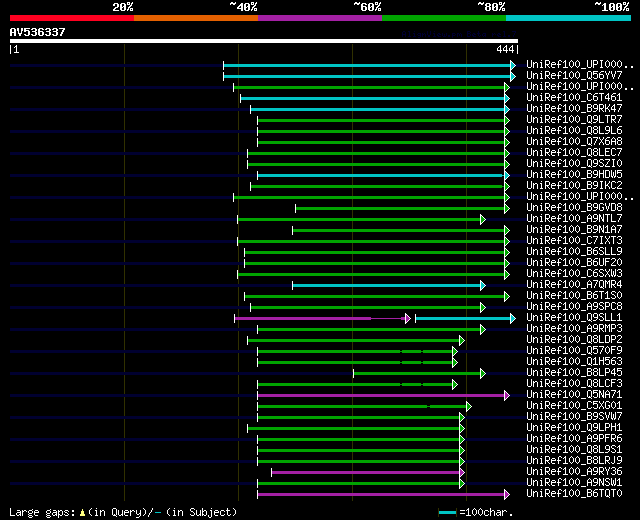This screenshot has width=640, height=520.
Task: Click the red 20% identity color segment
Action: point(72,18)
